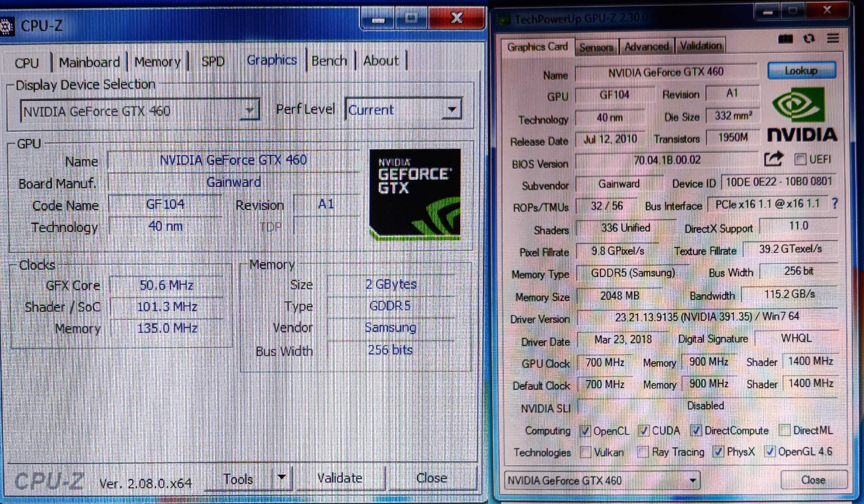
Task: Toggle the PhysX checkbox
Action: pyautogui.click(x=718, y=452)
